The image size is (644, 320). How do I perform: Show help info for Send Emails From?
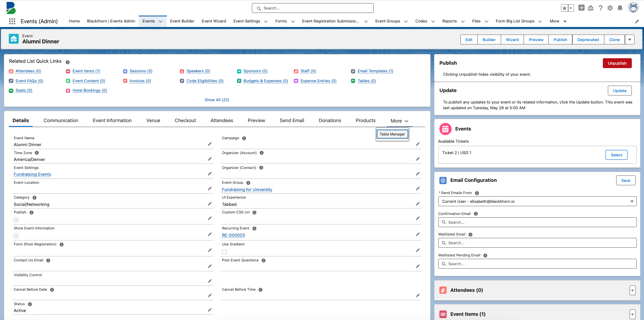[477, 193]
